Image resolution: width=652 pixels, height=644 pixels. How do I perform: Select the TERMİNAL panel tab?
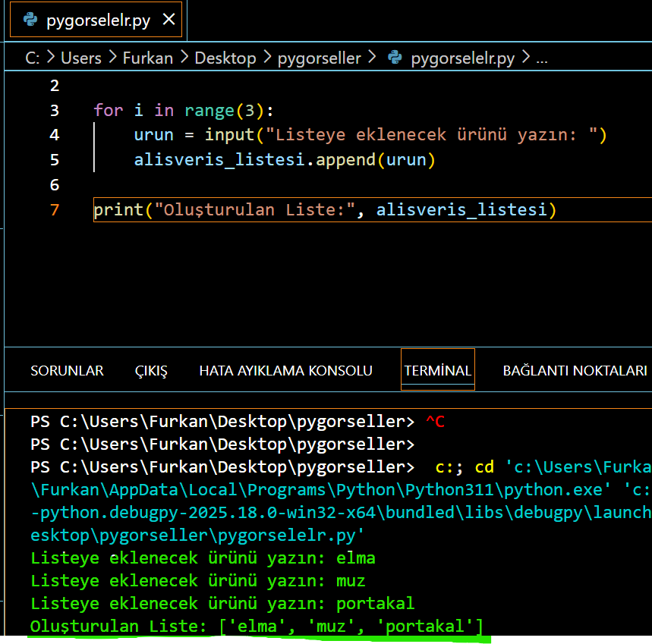tap(437, 371)
